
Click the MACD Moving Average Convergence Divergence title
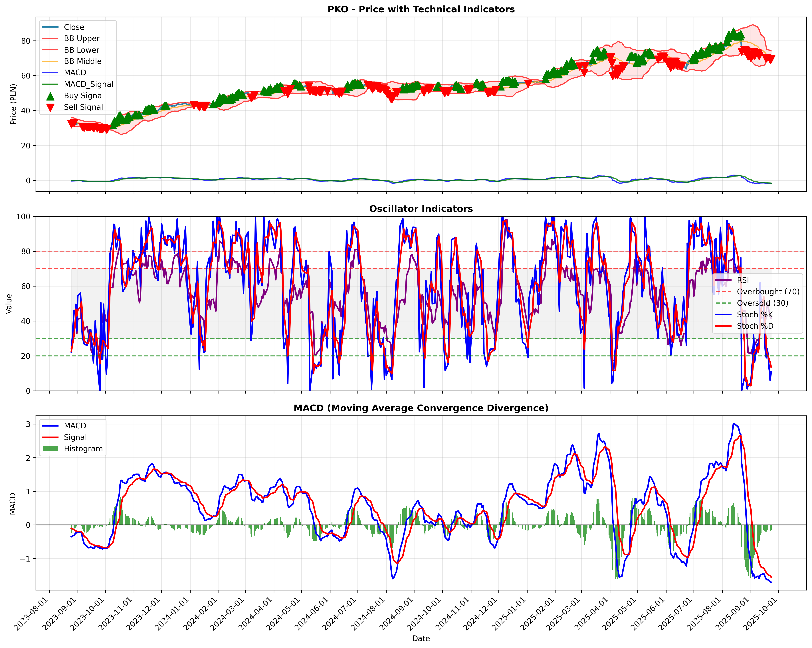(421, 408)
